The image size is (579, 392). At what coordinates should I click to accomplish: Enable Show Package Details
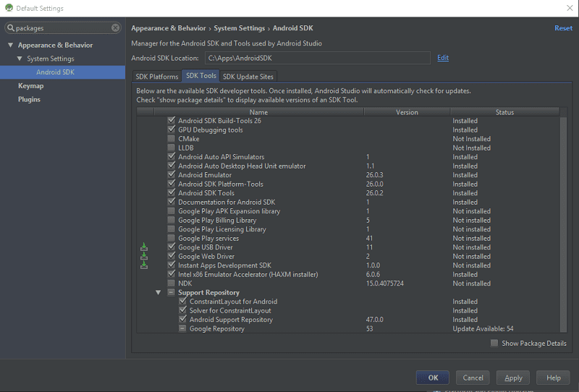[x=494, y=343]
